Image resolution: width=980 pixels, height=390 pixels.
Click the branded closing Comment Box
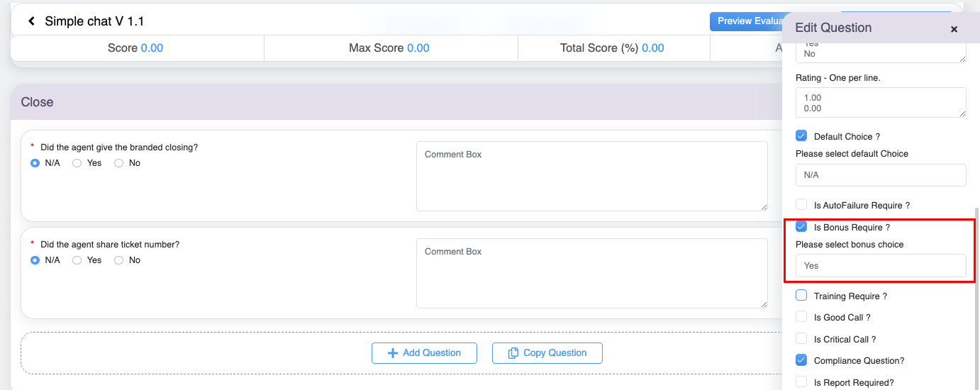coord(591,176)
